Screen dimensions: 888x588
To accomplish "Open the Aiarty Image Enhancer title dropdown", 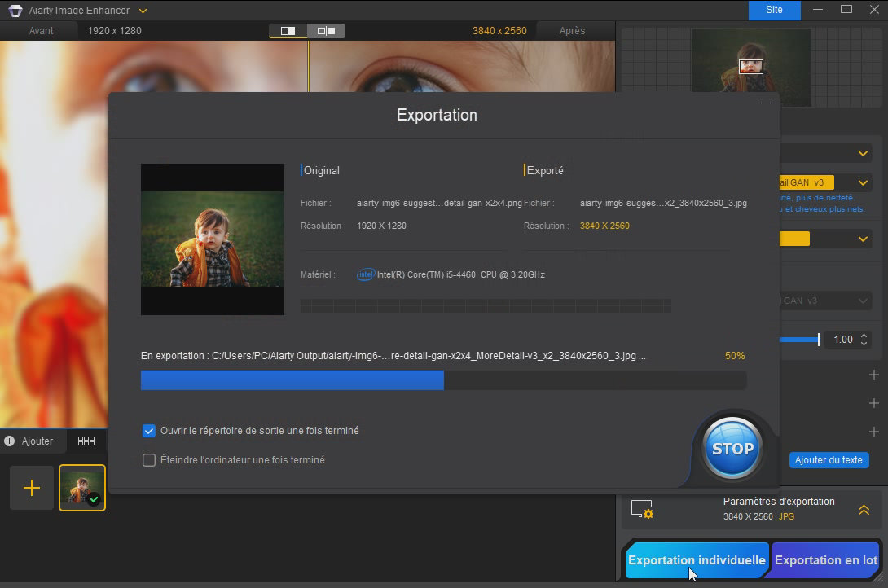I will (x=143, y=11).
